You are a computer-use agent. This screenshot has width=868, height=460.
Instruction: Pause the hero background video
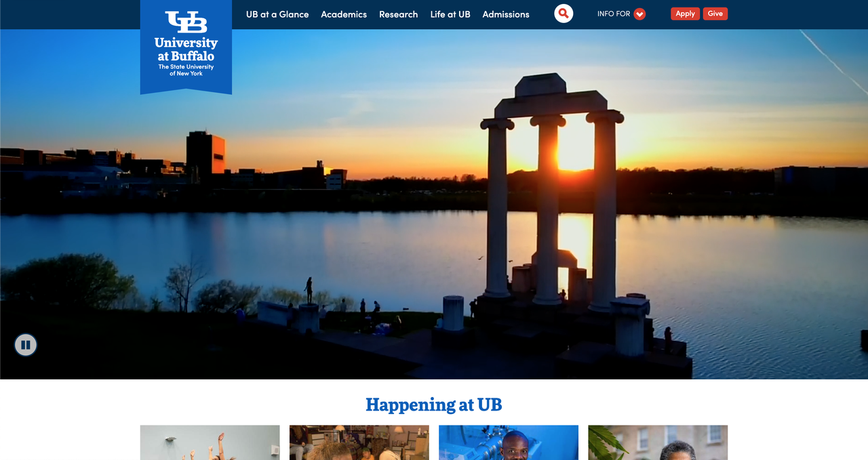point(26,345)
